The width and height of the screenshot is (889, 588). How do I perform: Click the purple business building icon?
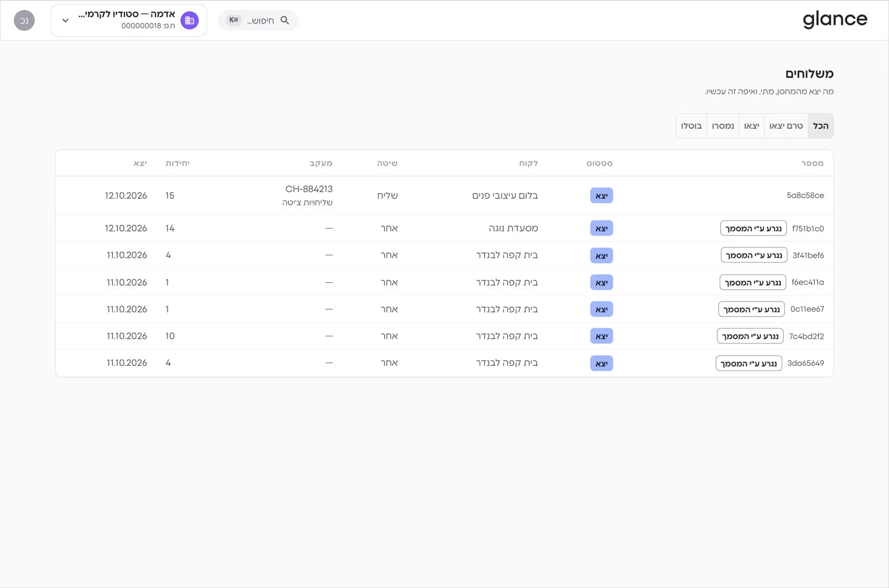pyautogui.click(x=189, y=21)
